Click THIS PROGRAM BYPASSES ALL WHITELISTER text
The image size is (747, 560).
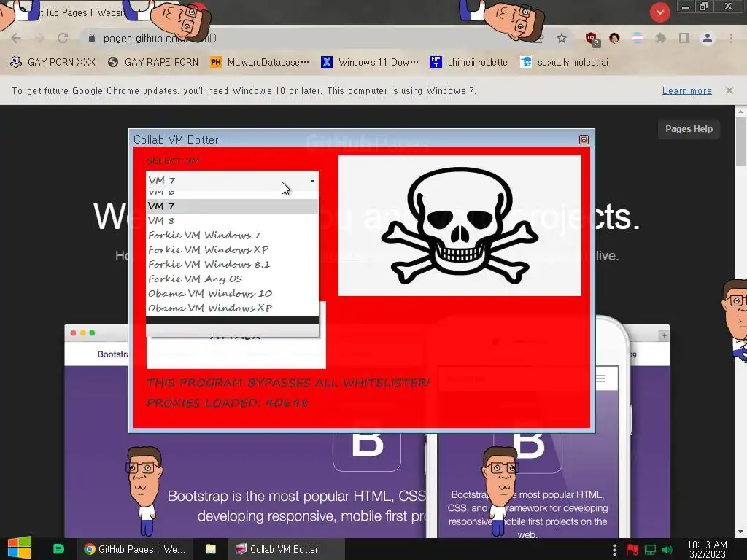pyautogui.click(x=287, y=382)
